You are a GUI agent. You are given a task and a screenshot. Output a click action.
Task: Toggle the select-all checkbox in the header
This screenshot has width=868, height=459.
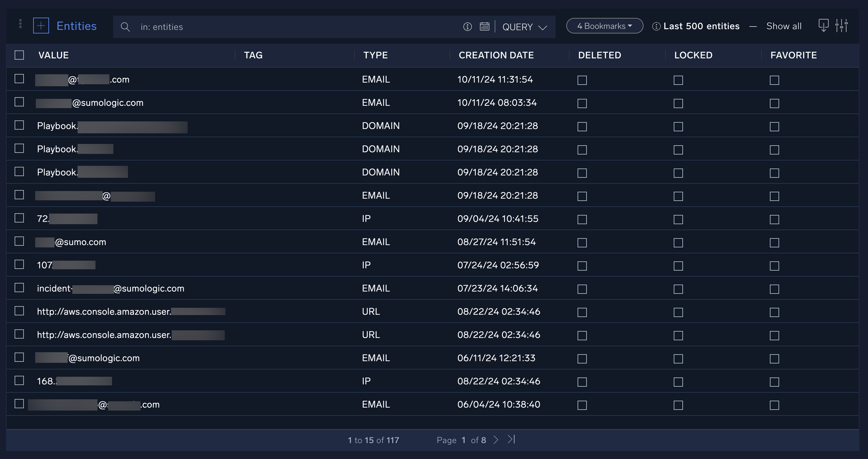(x=19, y=55)
